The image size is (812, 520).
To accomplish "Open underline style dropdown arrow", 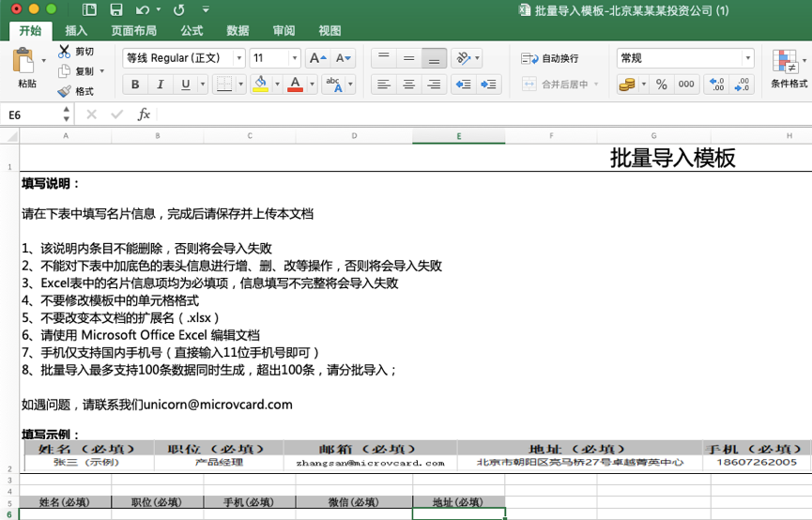I will coord(203,84).
